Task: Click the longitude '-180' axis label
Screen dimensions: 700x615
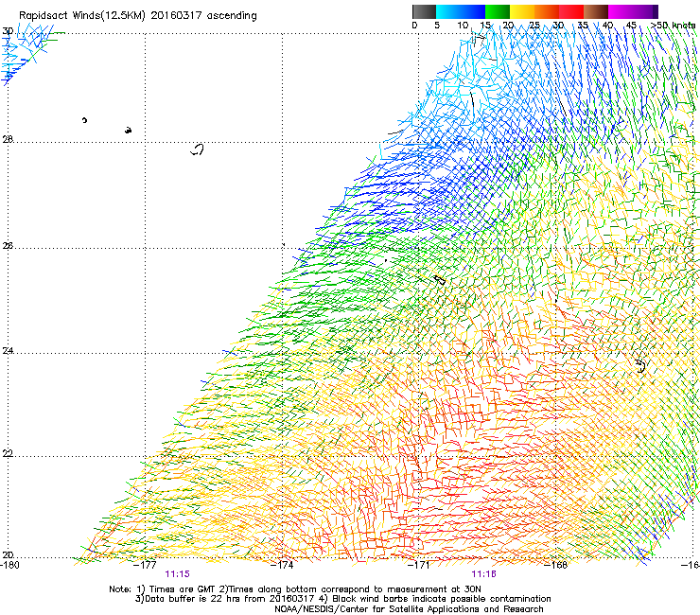Action: 9,565
